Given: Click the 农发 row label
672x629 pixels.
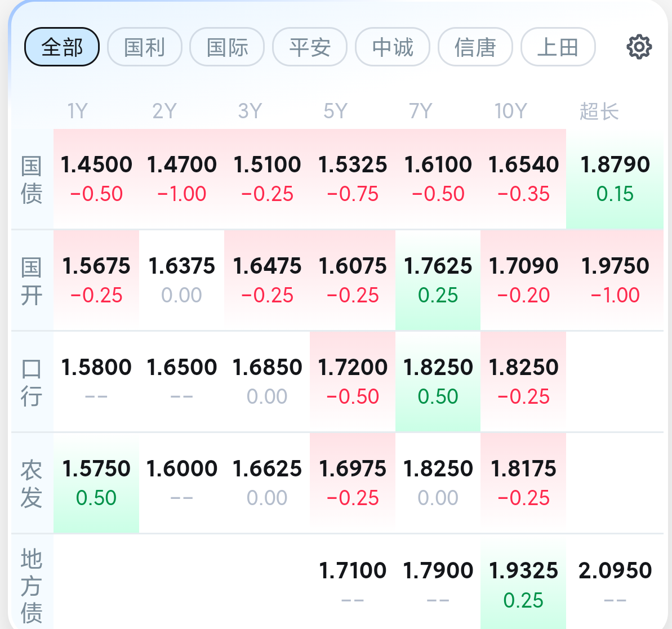Looking at the screenshot, I should click(32, 484).
